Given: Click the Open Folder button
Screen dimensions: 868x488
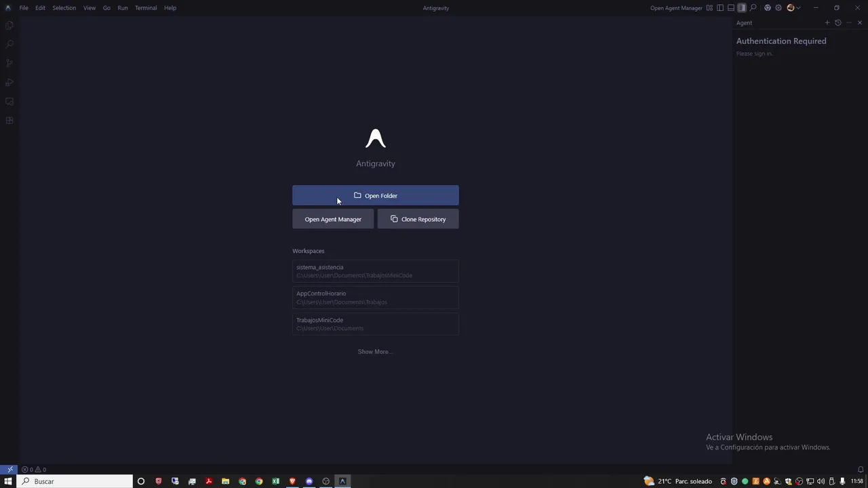Looking at the screenshot, I should pyautogui.click(x=376, y=195).
